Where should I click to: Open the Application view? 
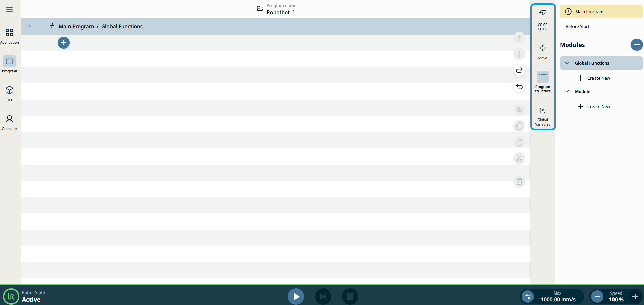coord(9,36)
